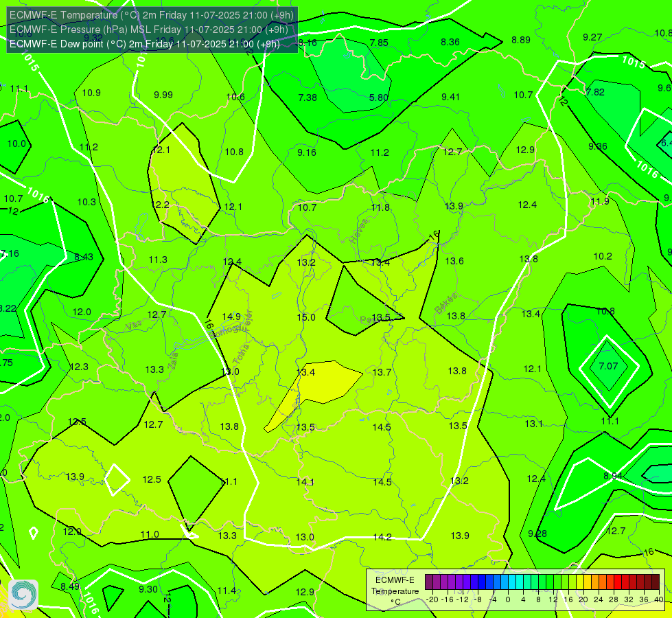Click the 12.5 temperature value
Viewport: 672px width, 618px height.
152,479
